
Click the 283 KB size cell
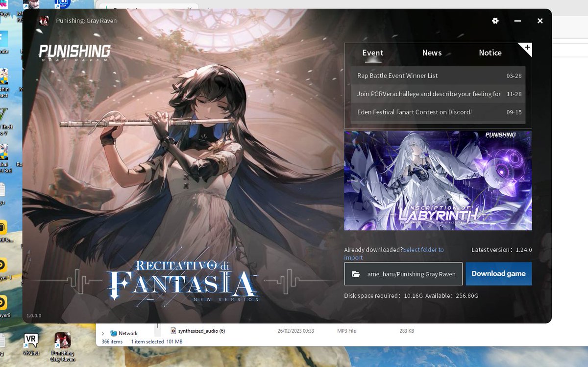[x=407, y=331]
